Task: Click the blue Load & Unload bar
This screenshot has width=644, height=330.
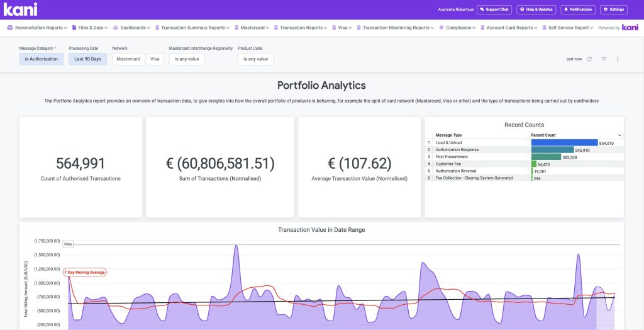Action: click(564, 143)
